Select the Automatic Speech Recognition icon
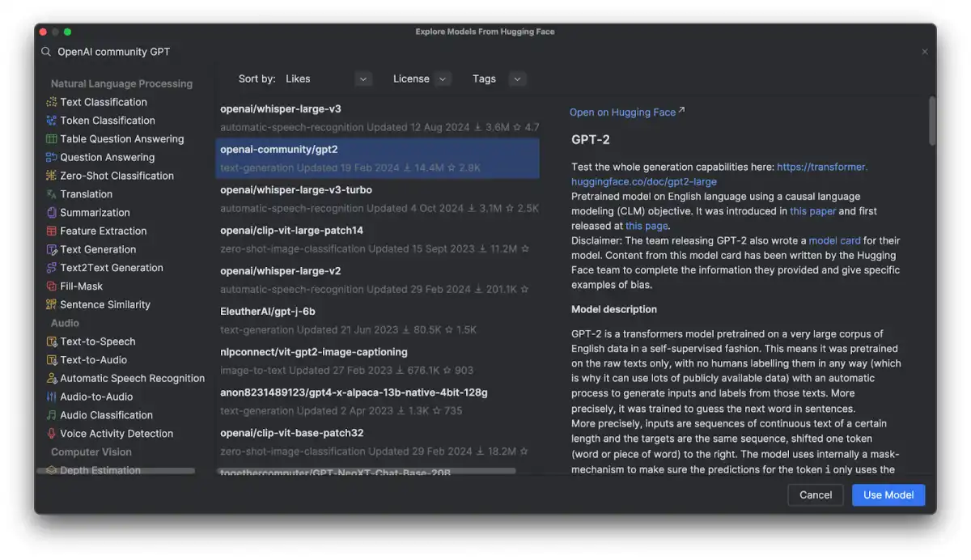The image size is (971, 560). 52,378
